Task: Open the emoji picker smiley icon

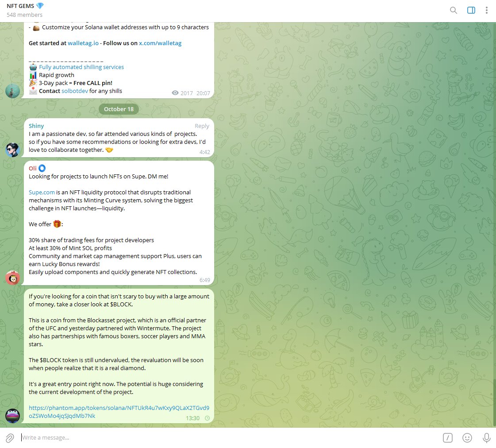Action: pos(467,438)
